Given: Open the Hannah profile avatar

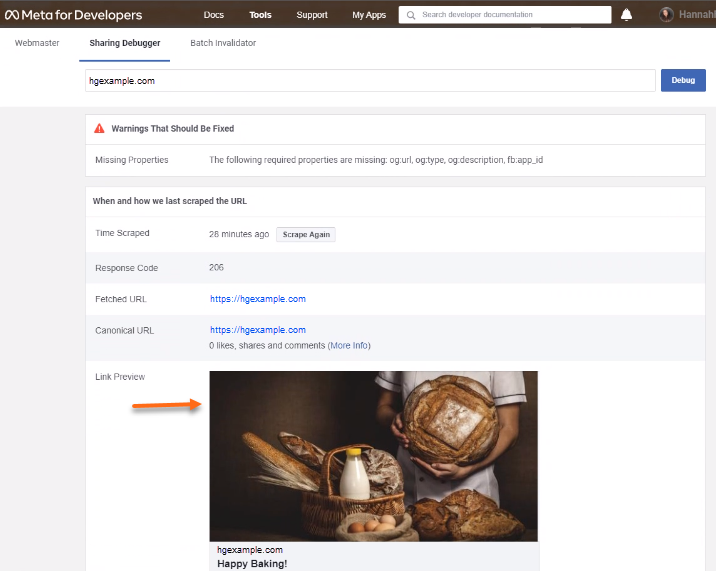Looking at the screenshot, I should click(667, 15).
